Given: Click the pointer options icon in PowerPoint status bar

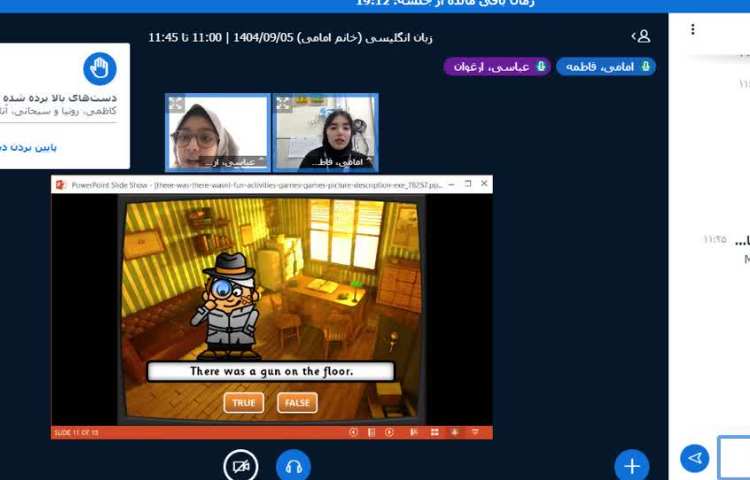Looking at the screenshot, I should (414, 432).
